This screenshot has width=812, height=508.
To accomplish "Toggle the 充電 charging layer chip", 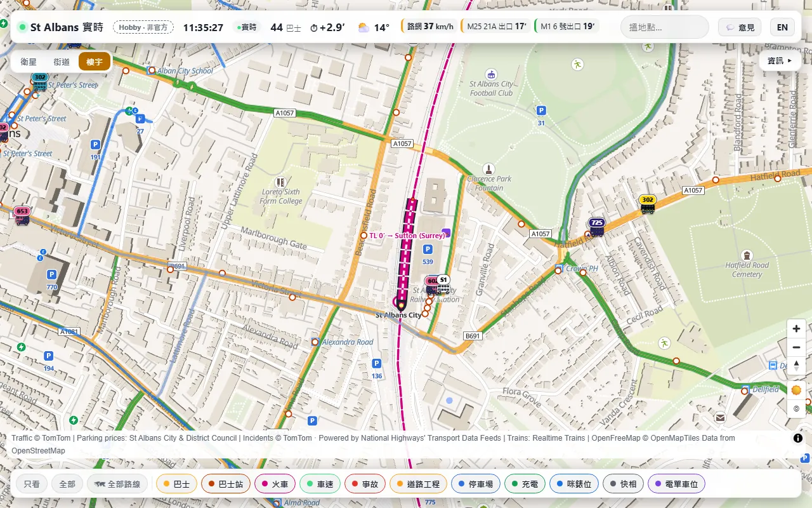I will (x=525, y=485).
